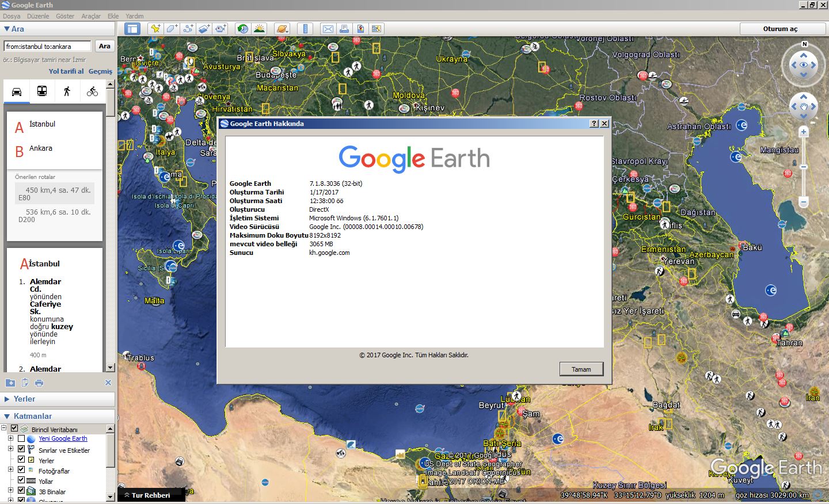
Task: Uncheck Sınırlar ve Etiketler layer
Action: (21, 449)
